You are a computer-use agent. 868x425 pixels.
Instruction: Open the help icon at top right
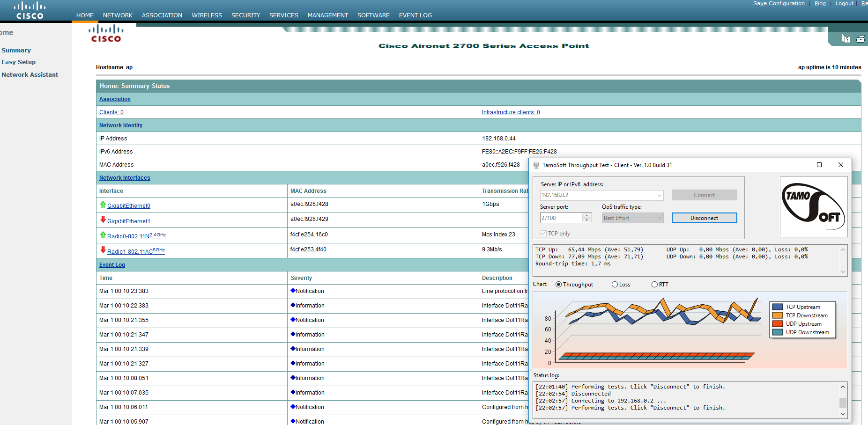click(x=846, y=39)
